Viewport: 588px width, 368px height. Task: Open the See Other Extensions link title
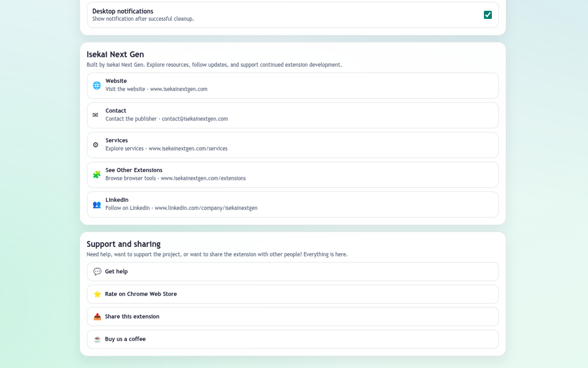click(x=134, y=170)
